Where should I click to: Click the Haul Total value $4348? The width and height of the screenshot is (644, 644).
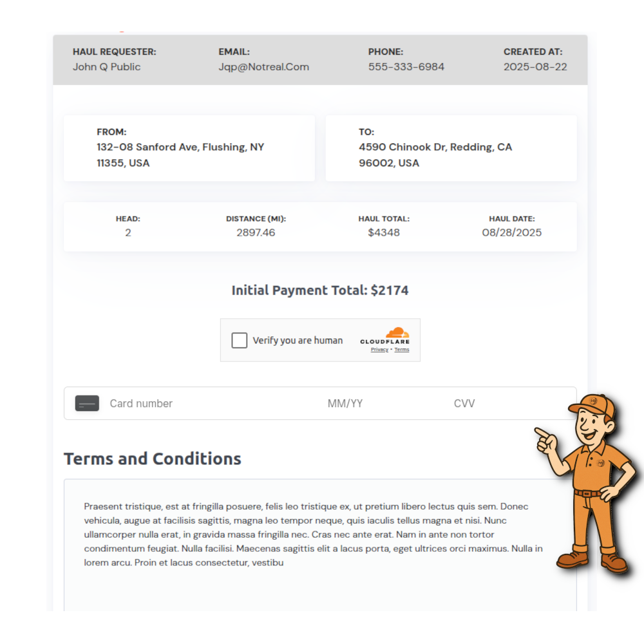point(384,232)
